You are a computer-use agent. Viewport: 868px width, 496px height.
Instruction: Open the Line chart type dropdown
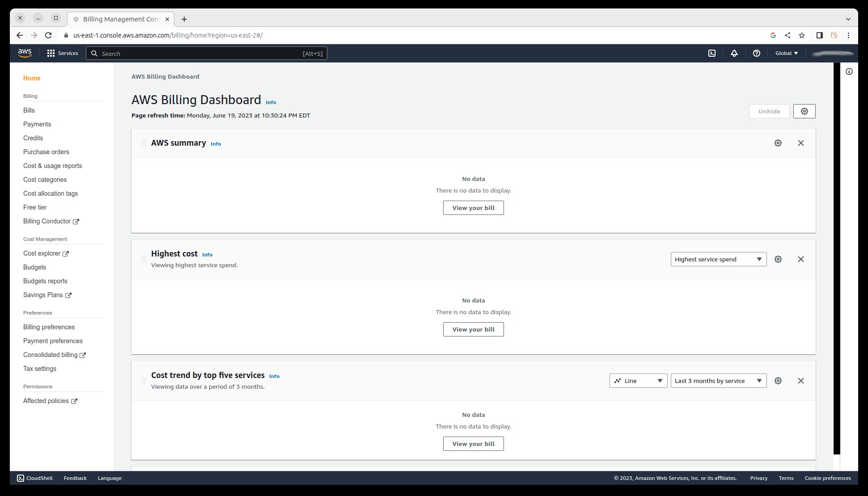point(638,381)
